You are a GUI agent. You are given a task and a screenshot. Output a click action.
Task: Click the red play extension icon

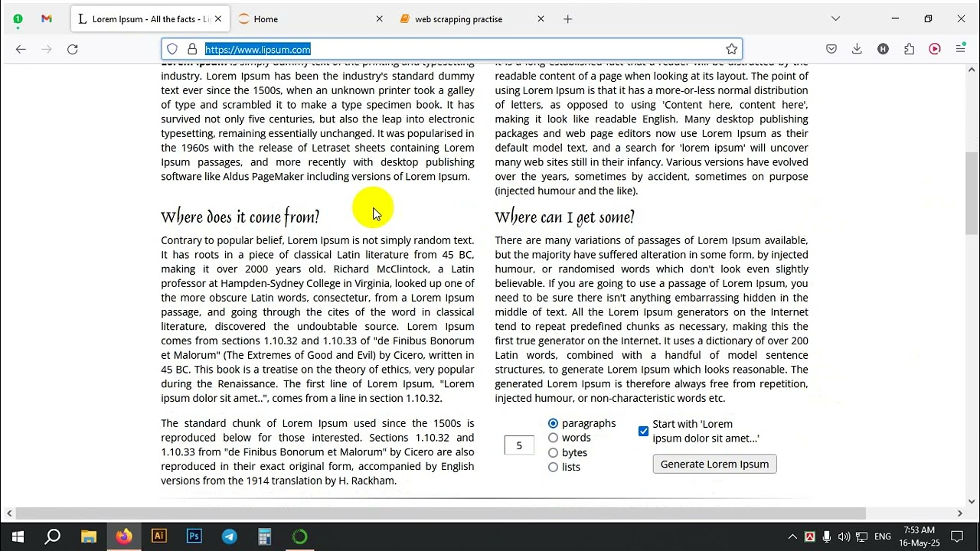[x=935, y=49]
